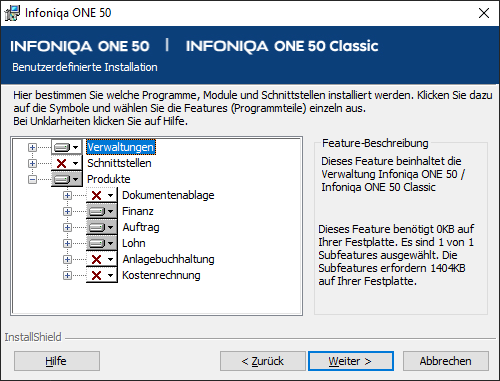Screen dimensions: 500x381
Task: Select the Anlagebuchhaltung label
Action: (x=168, y=259)
